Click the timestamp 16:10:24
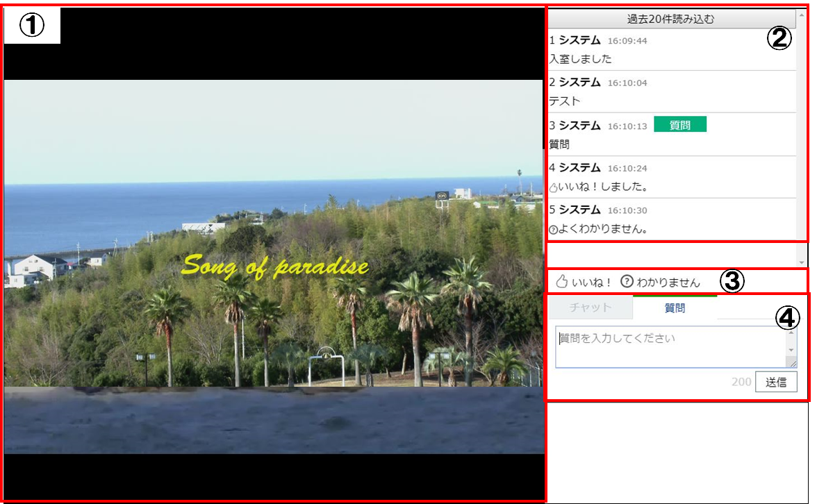The width and height of the screenshot is (817, 504). click(627, 168)
